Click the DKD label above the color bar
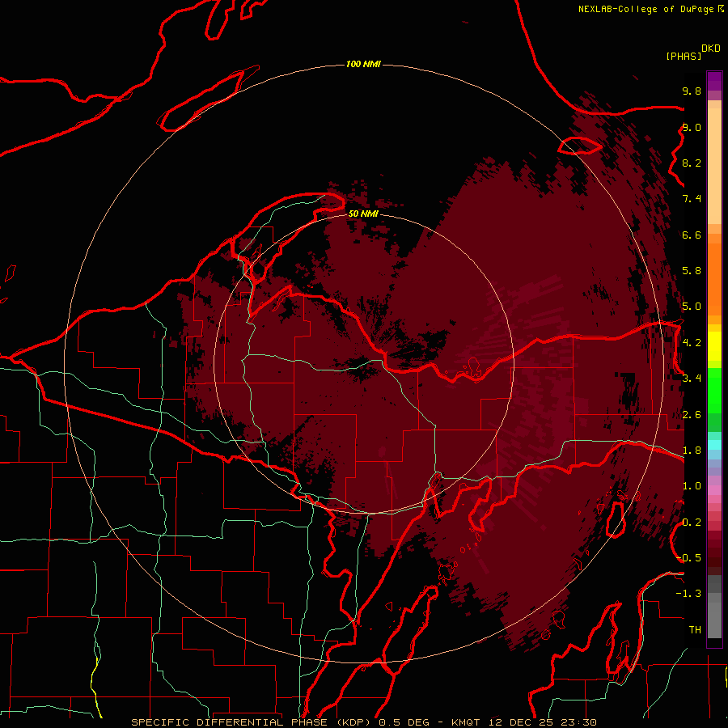728x728 pixels. point(711,49)
